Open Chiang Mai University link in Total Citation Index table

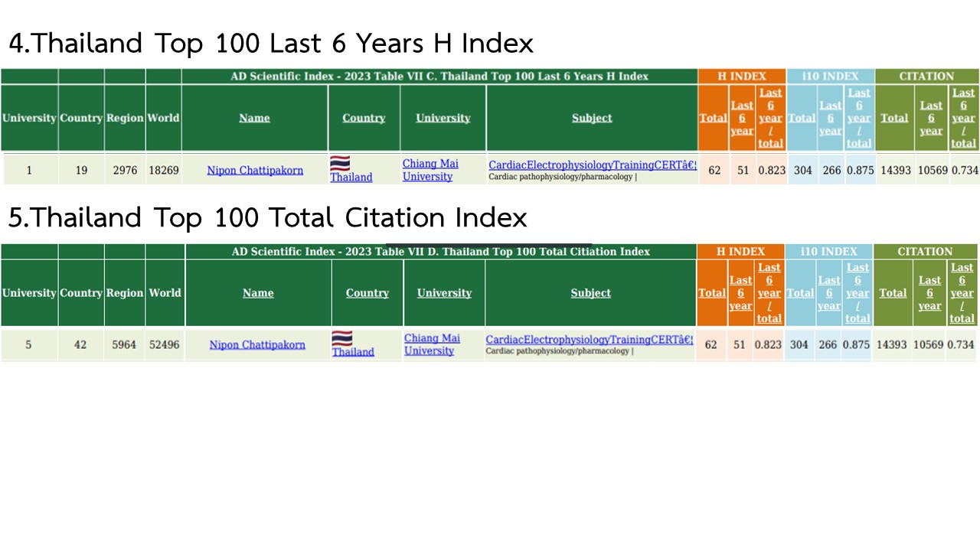click(x=432, y=344)
